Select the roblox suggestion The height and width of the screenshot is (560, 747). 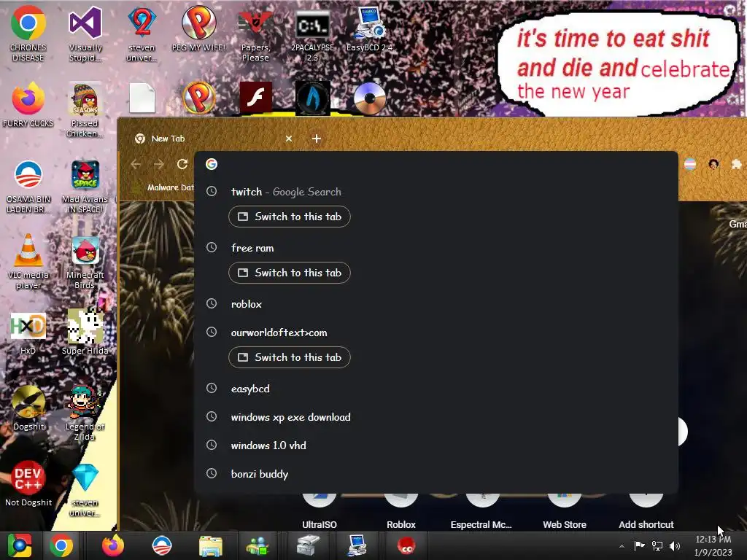(436, 304)
